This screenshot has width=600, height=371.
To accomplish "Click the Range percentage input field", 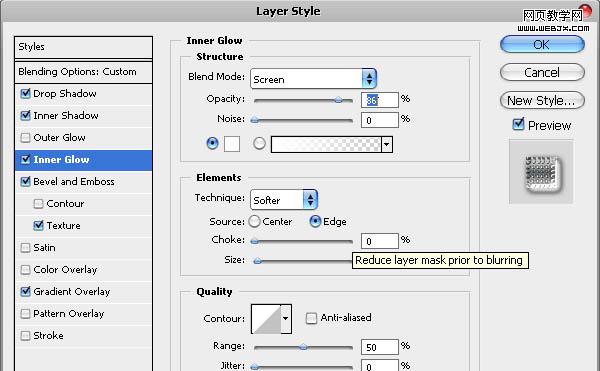I will [x=380, y=347].
